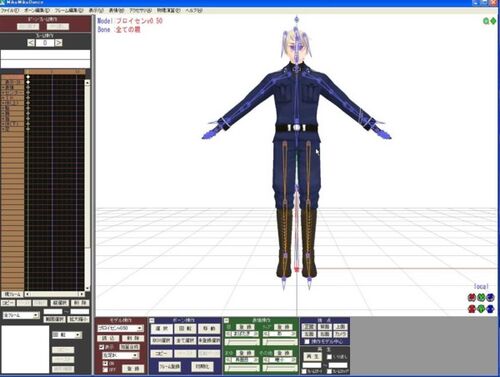Click the red X-axis rotation gizmo icon

tap(471, 297)
